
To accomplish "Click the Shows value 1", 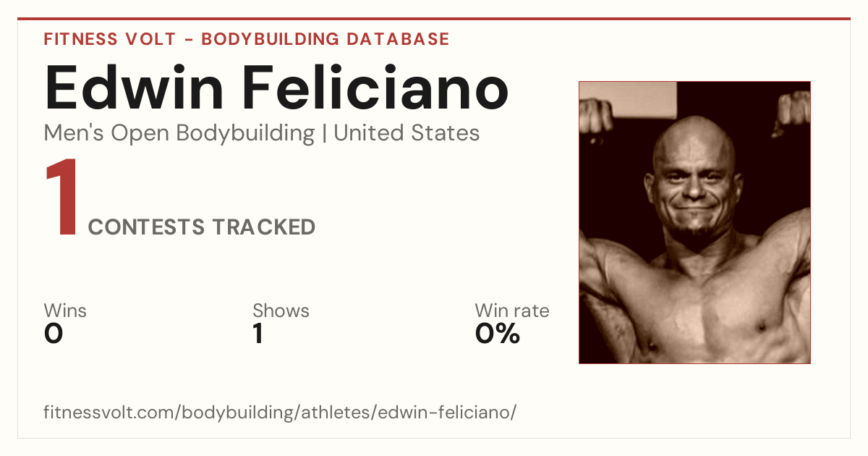I will click(258, 334).
